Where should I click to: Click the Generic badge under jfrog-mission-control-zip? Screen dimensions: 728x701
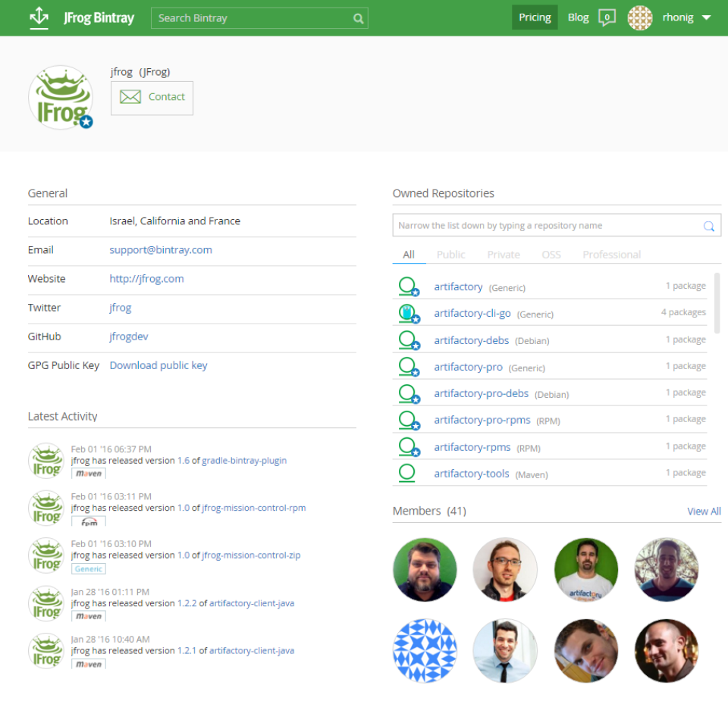point(89,569)
